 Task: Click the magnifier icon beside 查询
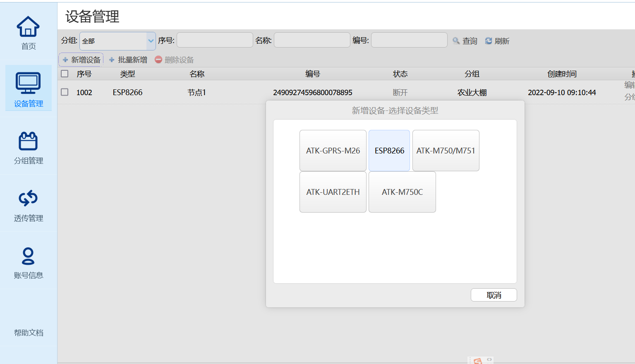(456, 41)
